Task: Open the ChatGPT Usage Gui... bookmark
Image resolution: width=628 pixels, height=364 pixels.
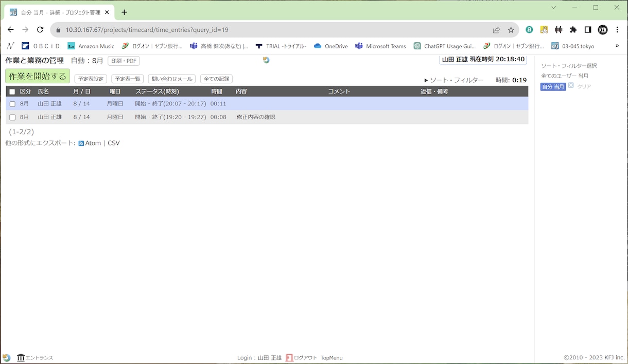Action: (445, 46)
